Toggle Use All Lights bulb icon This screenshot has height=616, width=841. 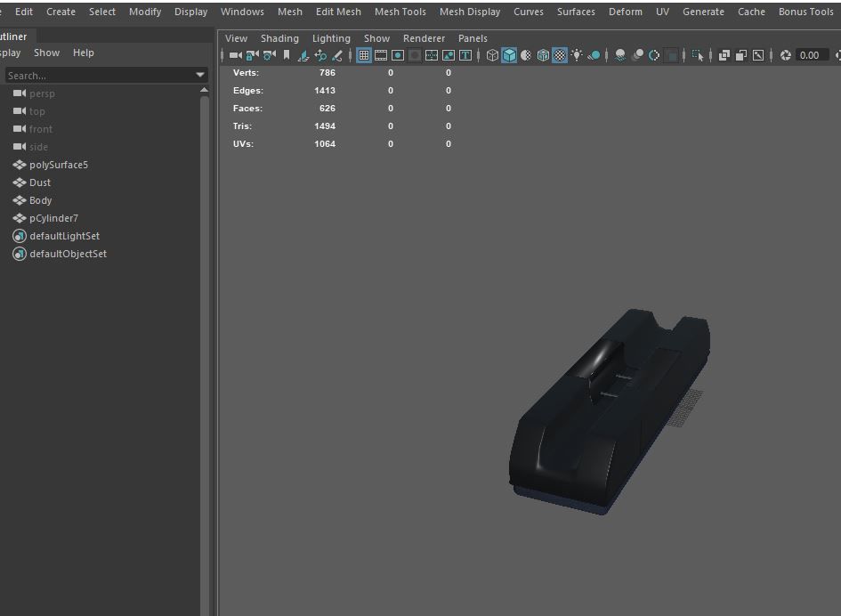(x=577, y=54)
